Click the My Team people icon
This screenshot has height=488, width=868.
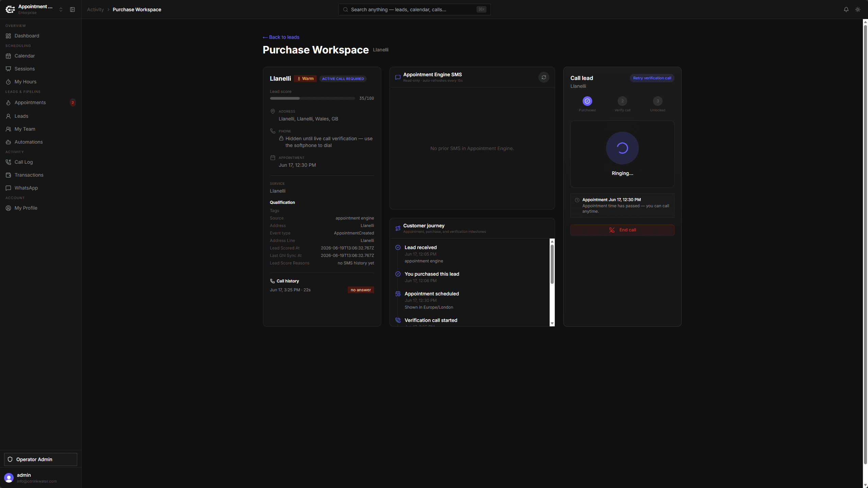point(9,129)
